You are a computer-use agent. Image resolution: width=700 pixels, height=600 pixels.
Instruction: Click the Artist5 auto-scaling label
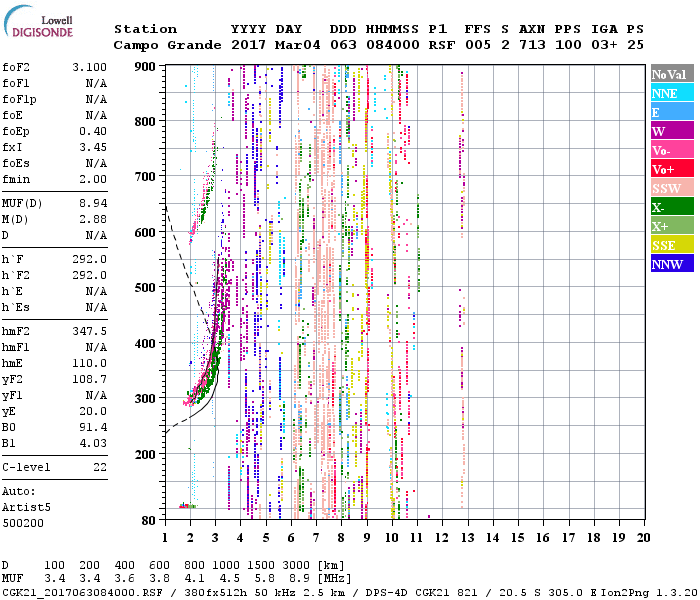(x=26, y=508)
